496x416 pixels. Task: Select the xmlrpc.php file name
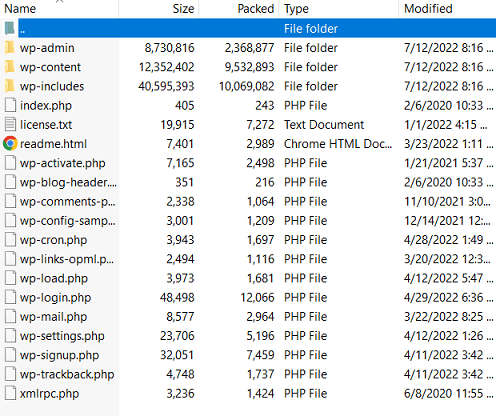(x=49, y=394)
